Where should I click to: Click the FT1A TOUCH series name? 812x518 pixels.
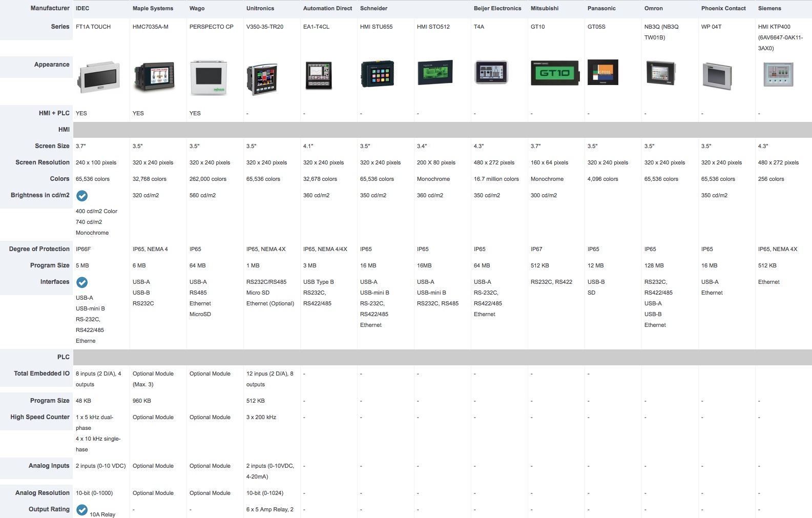tap(93, 27)
